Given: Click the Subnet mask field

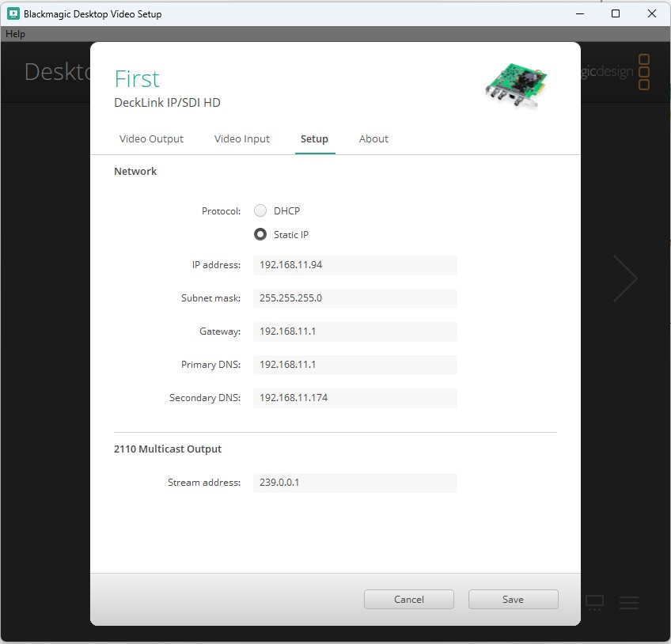Looking at the screenshot, I should [x=355, y=298].
